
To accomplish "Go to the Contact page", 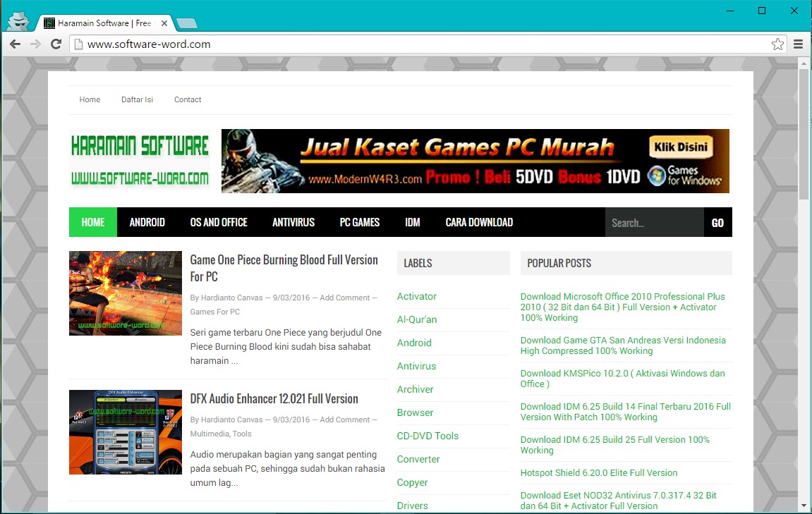I will [x=188, y=99].
